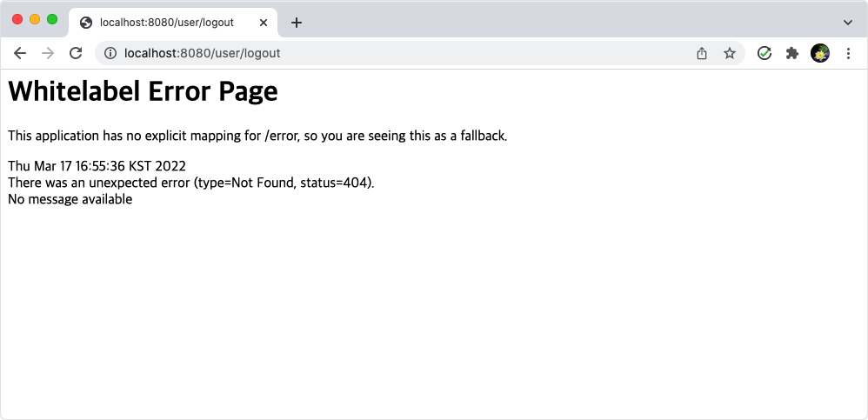Close the window with the red button

[17, 19]
